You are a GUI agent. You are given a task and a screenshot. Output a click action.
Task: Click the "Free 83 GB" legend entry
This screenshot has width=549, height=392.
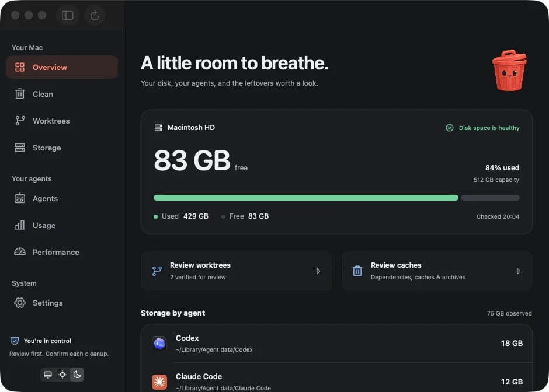245,216
